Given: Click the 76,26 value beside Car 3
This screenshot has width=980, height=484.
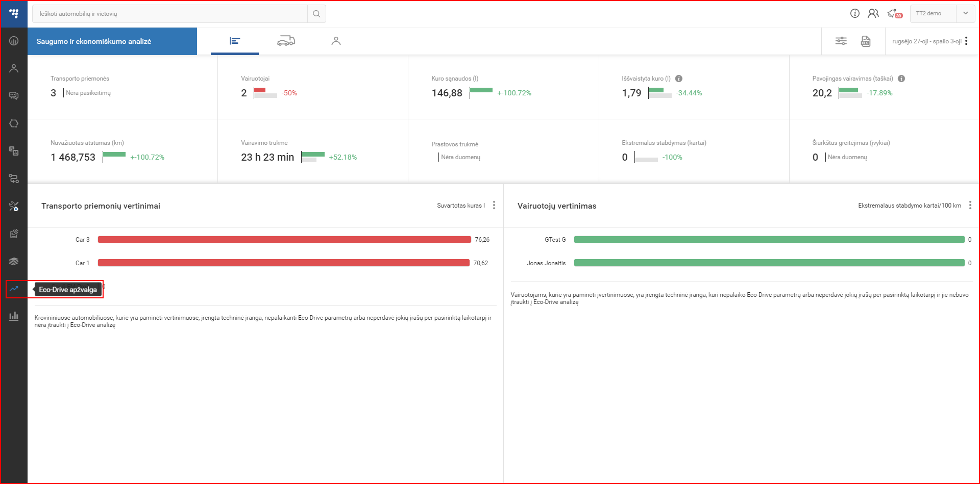Looking at the screenshot, I should pos(482,240).
